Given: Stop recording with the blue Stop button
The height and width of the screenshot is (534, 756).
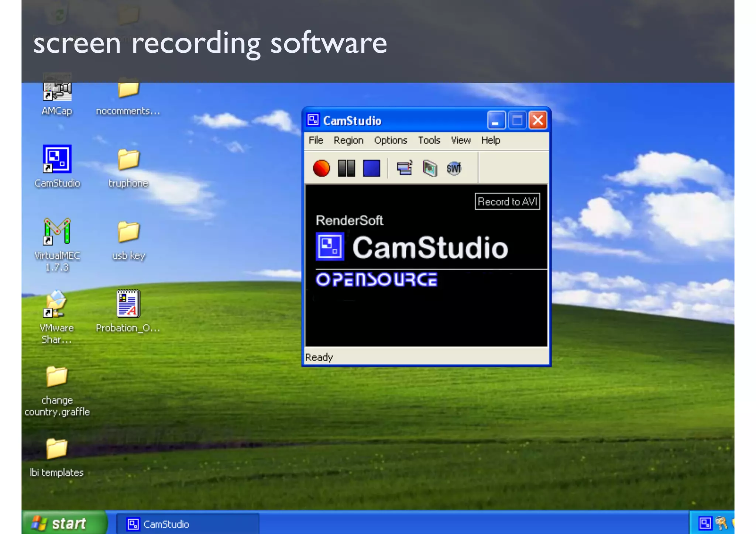Looking at the screenshot, I should [371, 168].
